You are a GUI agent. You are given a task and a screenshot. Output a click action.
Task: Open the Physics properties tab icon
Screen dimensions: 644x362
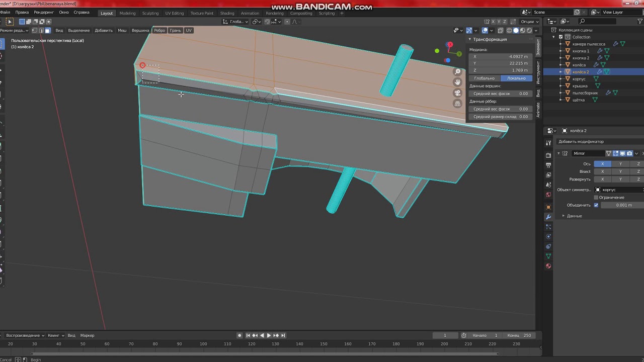tap(548, 236)
